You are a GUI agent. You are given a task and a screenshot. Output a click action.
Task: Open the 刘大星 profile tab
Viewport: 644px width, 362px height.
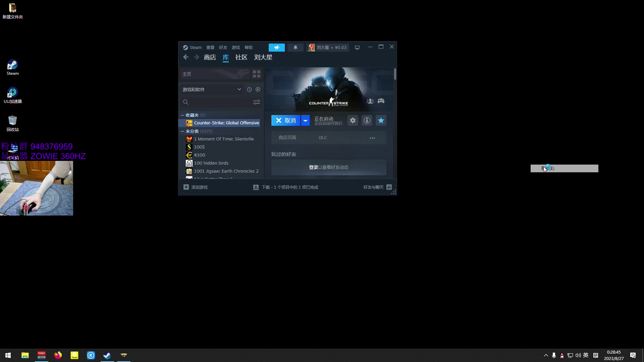[x=263, y=57]
